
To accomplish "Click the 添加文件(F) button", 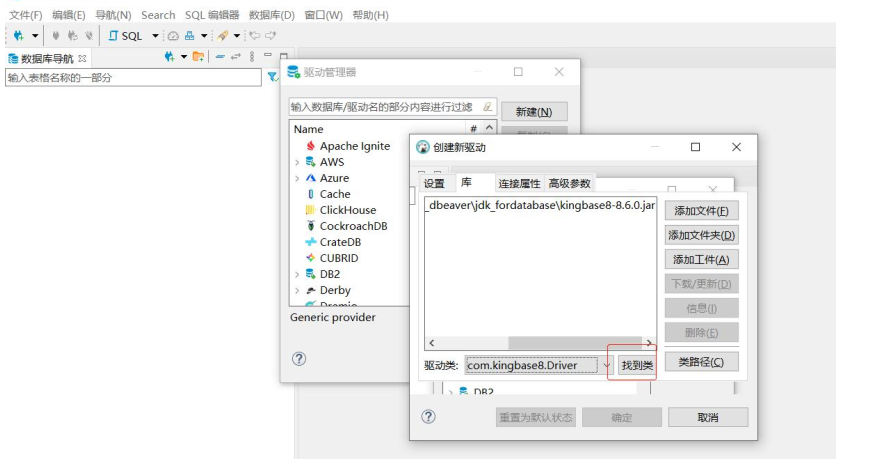I will (x=701, y=211).
